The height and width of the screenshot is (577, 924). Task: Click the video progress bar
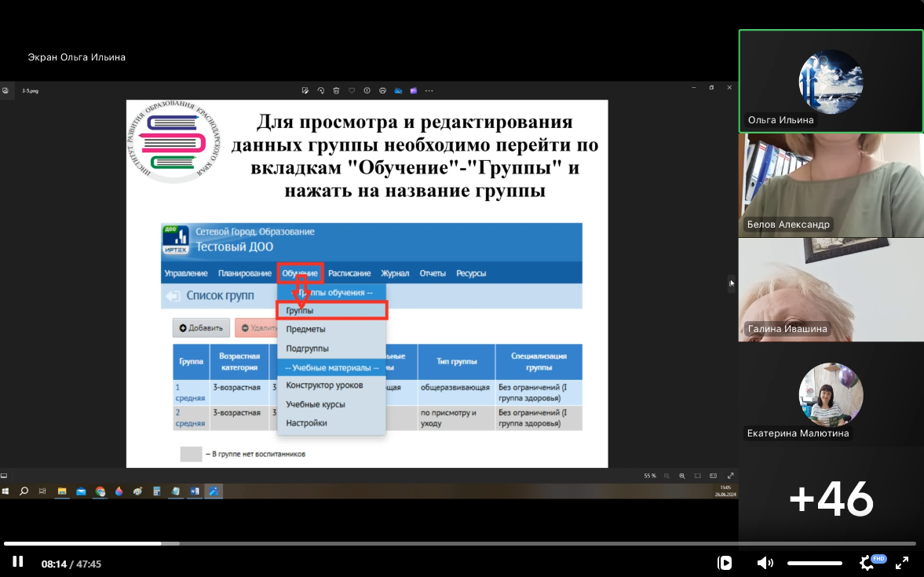(x=459, y=543)
